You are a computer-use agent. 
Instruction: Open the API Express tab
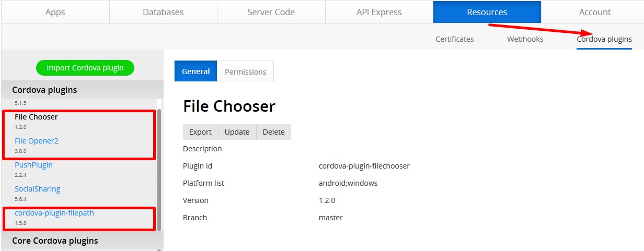pos(379,12)
